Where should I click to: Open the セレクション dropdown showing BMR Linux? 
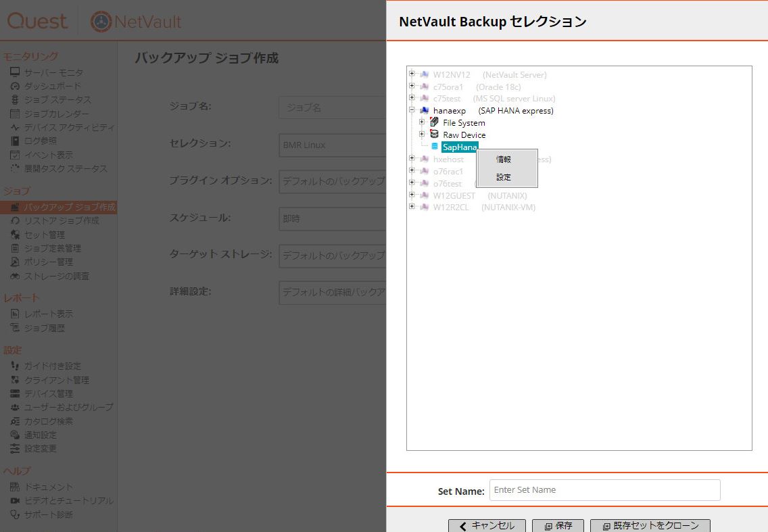[333, 145]
